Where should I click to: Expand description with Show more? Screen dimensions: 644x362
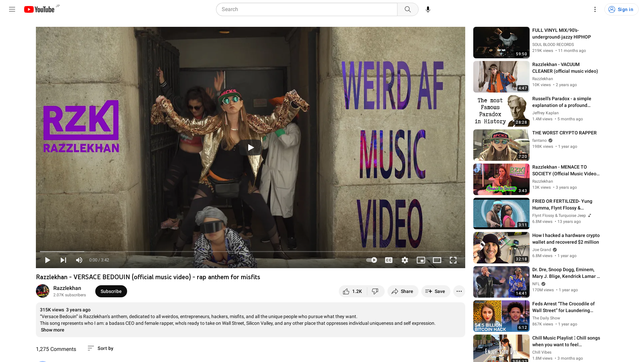[x=52, y=330]
